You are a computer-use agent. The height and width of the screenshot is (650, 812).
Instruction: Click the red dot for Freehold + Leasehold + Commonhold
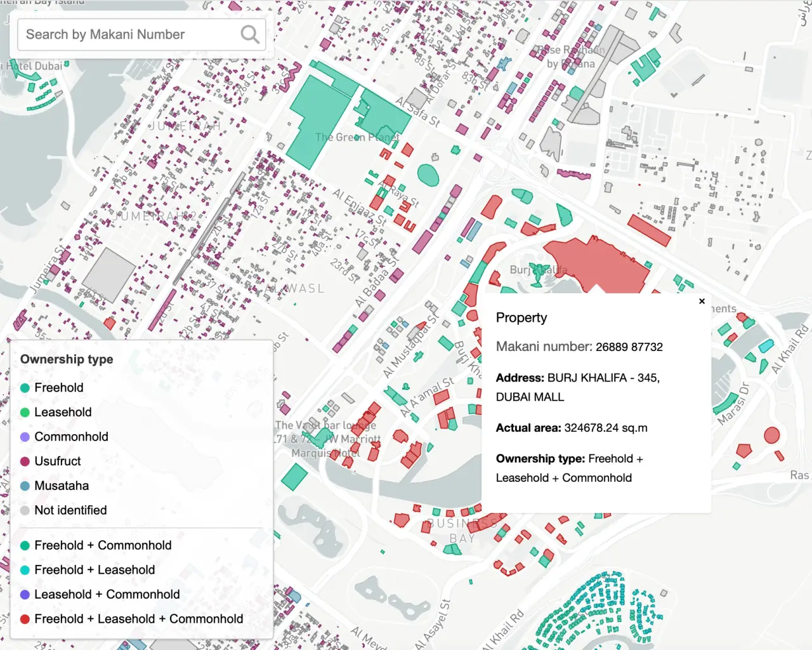[x=25, y=619]
